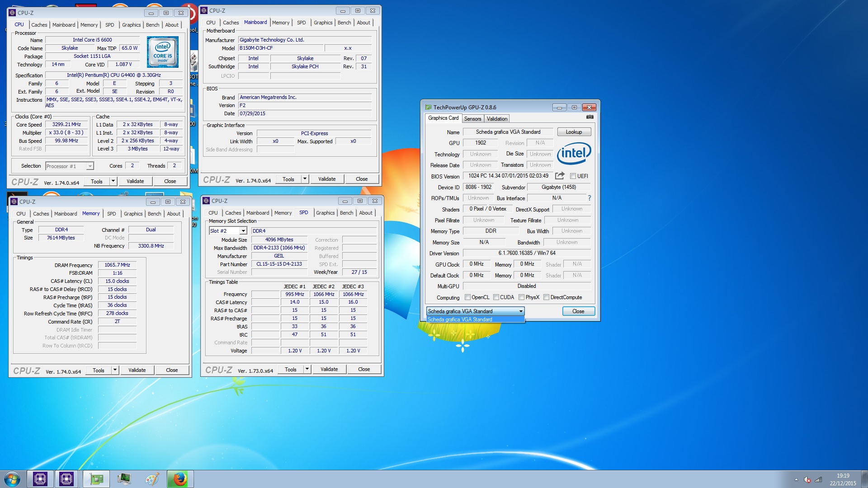Image resolution: width=868 pixels, height=488 pixels.
Task: Click the CPU-Z title icon in the CPU window
Action: coord(12,13)
